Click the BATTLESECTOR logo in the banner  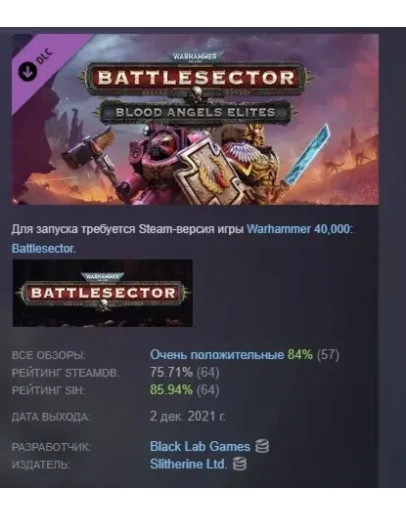point(196,78)
